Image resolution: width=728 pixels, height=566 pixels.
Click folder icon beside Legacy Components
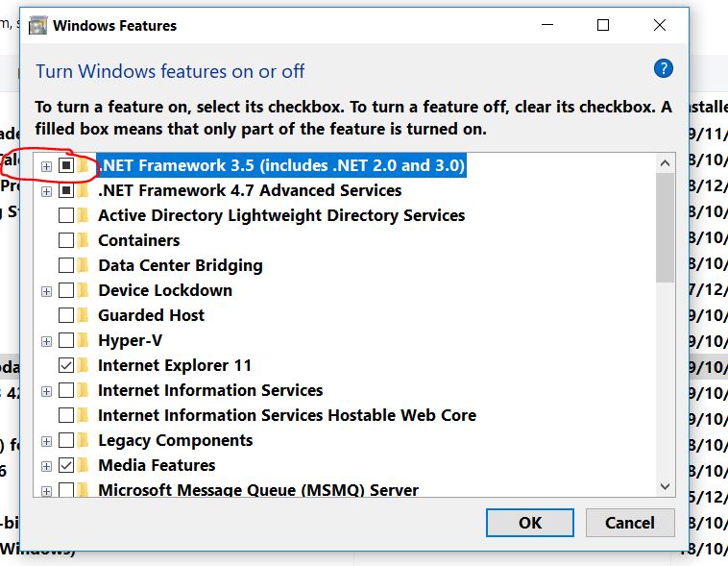(84, 440)
